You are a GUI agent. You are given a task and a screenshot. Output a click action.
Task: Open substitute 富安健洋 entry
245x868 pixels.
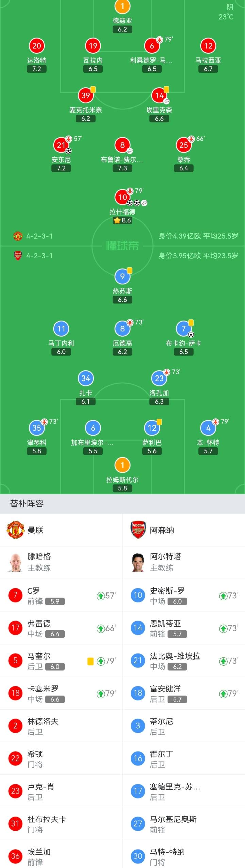coord(184,694)
